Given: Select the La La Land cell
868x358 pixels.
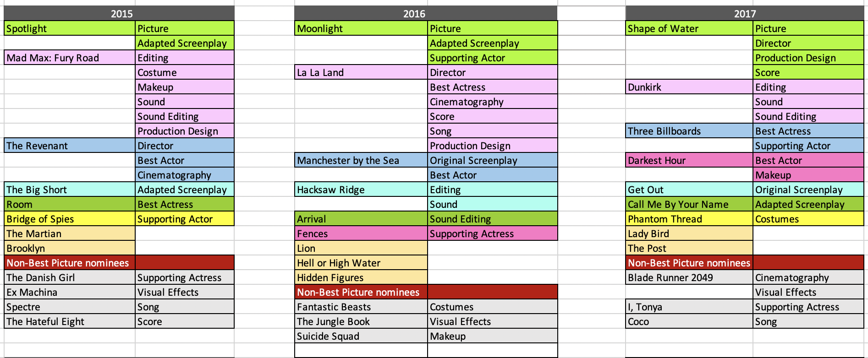Looking at the screenshot, I should [x=361, y=72].
